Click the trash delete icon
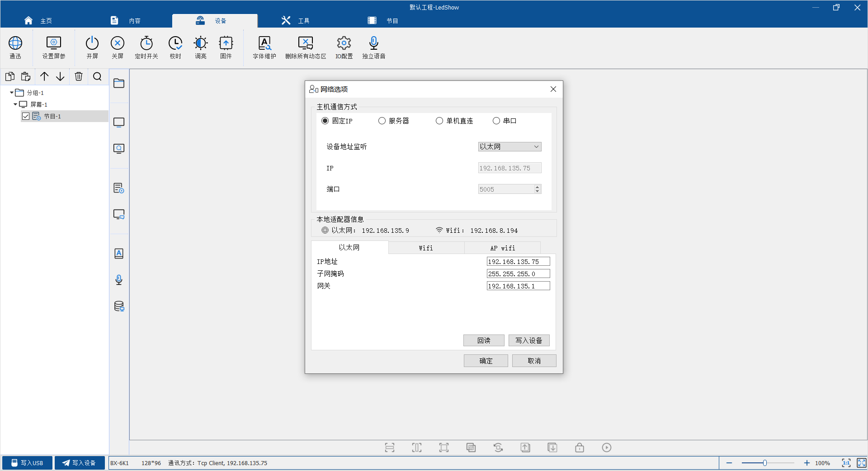The image size is (868, 471). pyautogui.click(x=79, y=76)
